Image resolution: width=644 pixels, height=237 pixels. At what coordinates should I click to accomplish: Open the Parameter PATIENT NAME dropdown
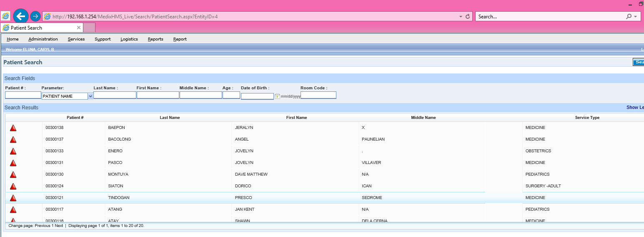[x=90, y=96]
